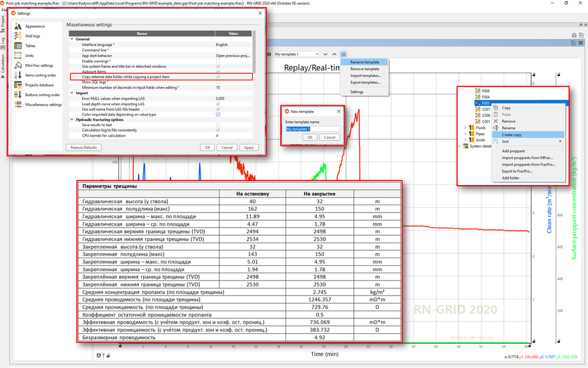
Task: Select 'Rename template' menu entry
Action: coord(365,62)
